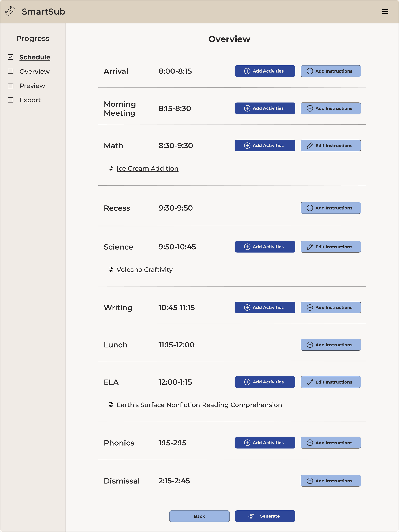Uncheck the Schedule progress checkbox

(x=11, y=57)
